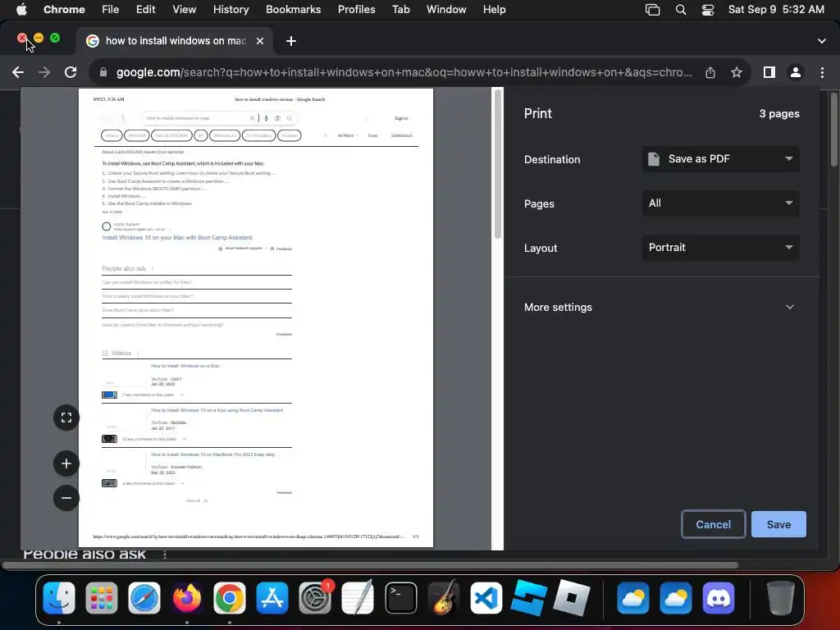This screenshot has width=840, height=630.
Task: Close the 'how to install windows on mac' tab
Action: click(260, 41)
